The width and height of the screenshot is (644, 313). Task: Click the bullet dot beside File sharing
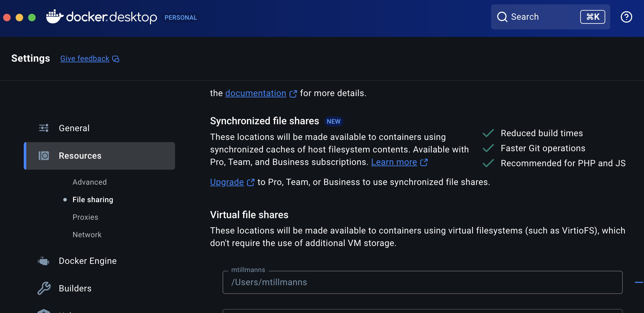click(x=65, y=200)
